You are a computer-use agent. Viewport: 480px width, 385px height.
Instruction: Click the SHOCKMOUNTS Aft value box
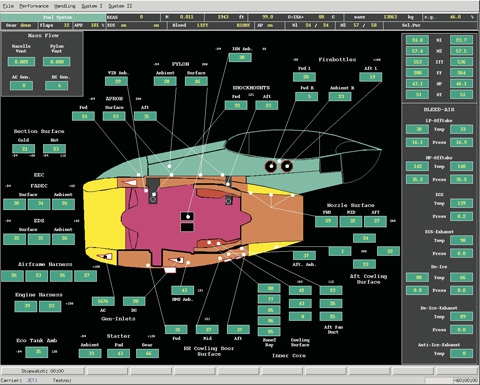[267, 105]
